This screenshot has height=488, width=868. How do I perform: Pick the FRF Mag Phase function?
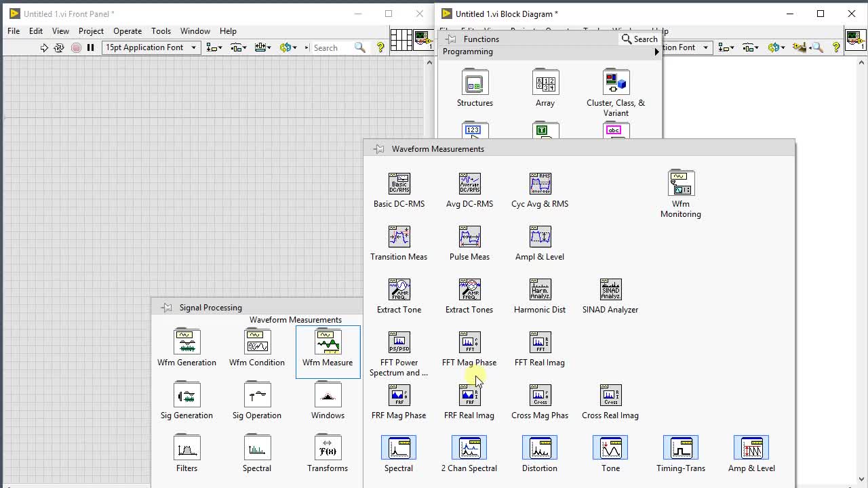point(399,395)
